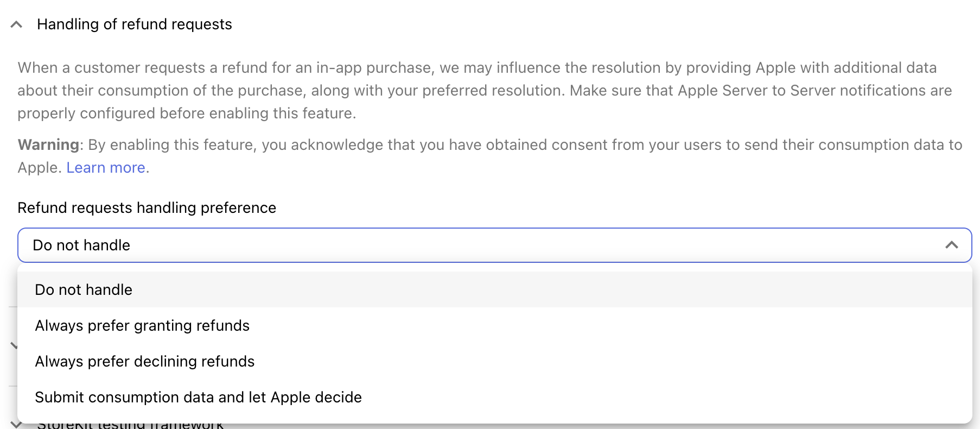Click the partially hidden chevron behind dropdown list
This screenshot has height=429, width=980.
14,345
